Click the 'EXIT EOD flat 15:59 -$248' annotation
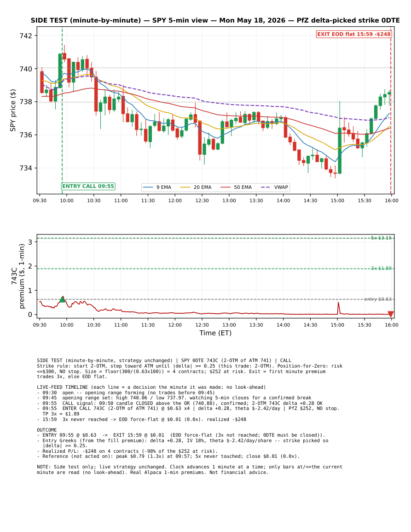The width and height of the screenshot is (411, 532). pyautogui.click(x=354, y=34)
